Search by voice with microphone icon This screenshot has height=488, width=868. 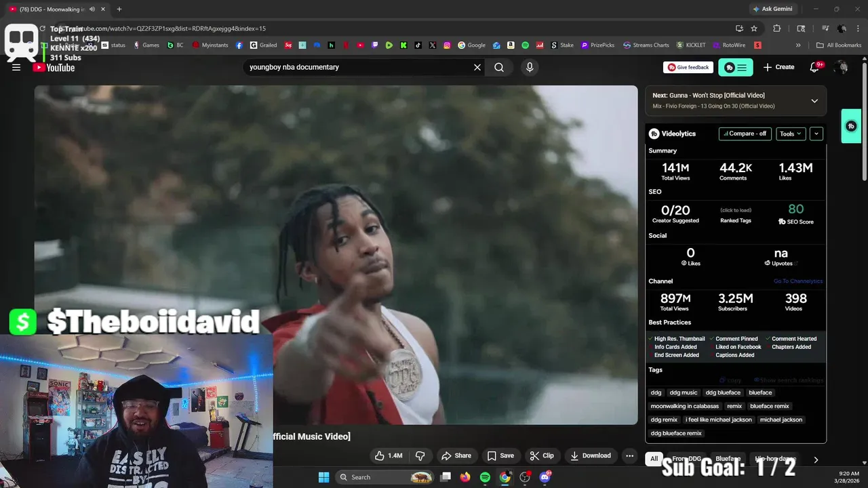530,67
